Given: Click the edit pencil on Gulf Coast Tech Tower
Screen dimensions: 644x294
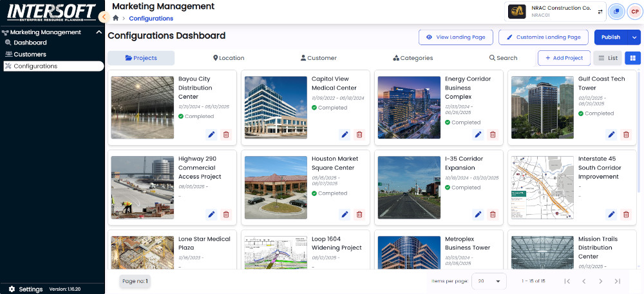Looking at the screenshot, I should pos(611,135).
